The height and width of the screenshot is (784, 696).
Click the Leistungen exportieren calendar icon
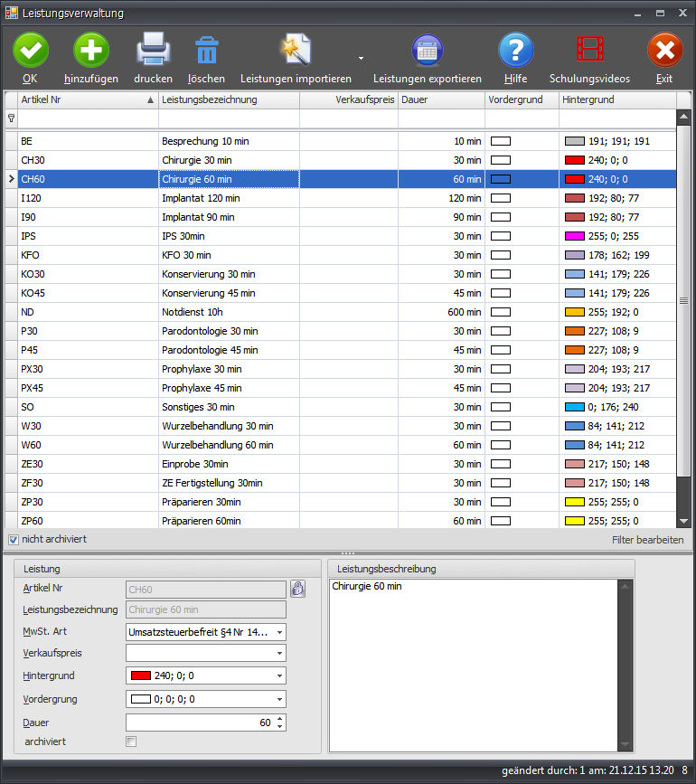coord(427,50)
